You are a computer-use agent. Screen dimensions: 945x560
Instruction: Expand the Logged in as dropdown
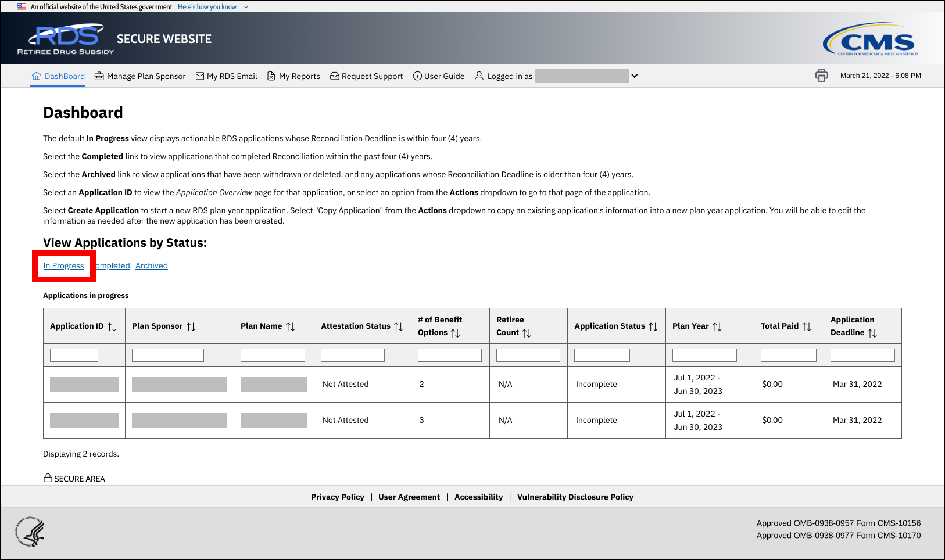(x=635, y=76)
